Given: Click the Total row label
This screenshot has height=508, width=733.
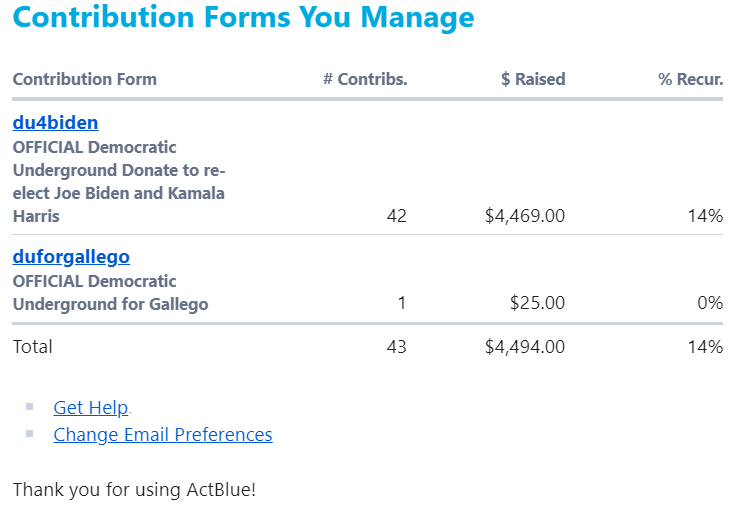Looking at the screenshot, I should pyautogui.click(x=33, y=347).
